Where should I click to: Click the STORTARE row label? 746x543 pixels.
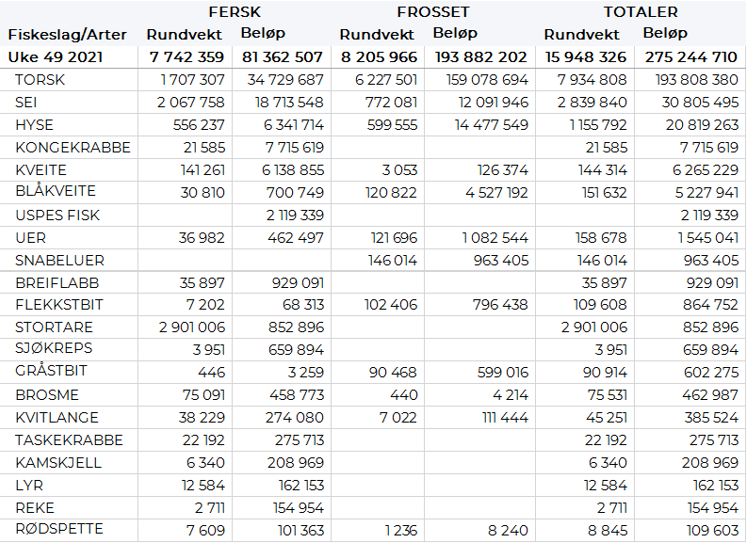point(54,327)
